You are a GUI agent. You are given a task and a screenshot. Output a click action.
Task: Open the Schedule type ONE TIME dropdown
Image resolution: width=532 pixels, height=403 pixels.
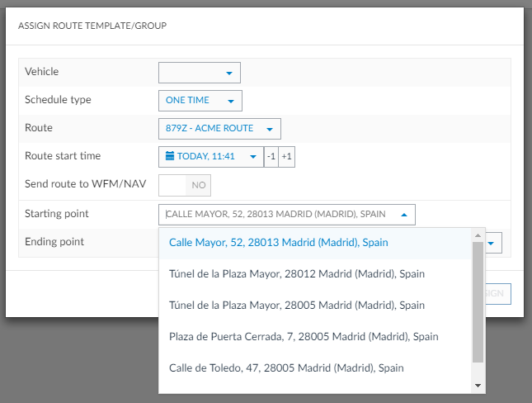(x=200, y=101)
